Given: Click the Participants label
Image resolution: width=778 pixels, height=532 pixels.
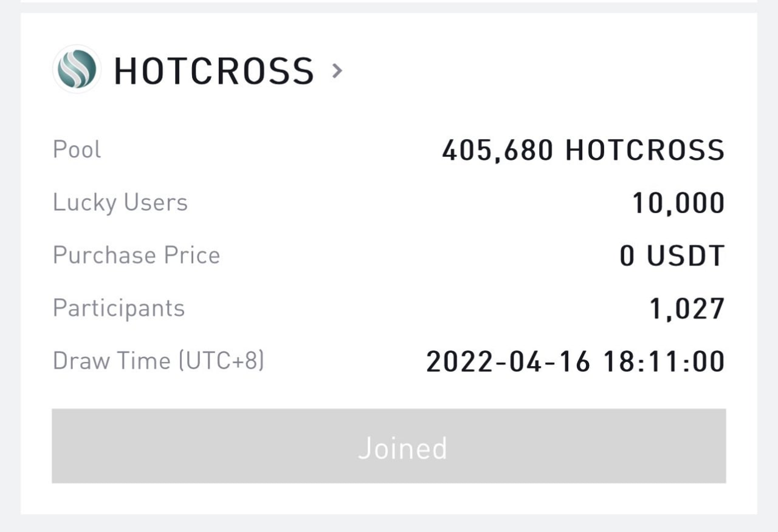Looking at the screenshot, I should pos(119,308).
